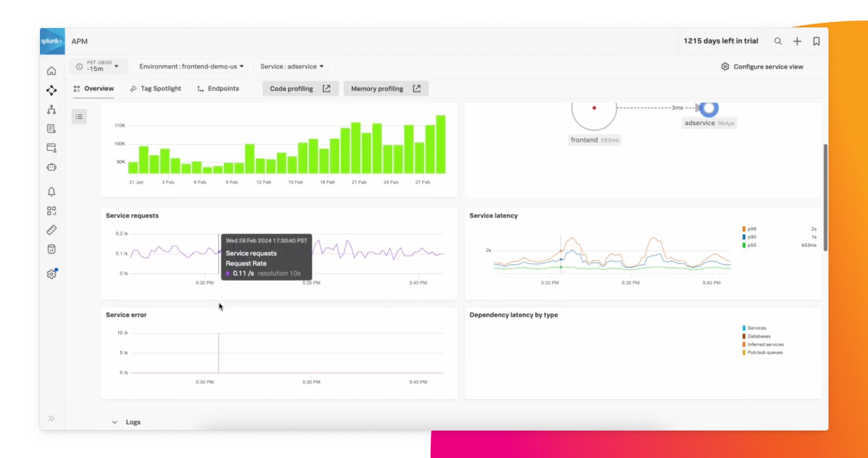Select the APM service map icon

[51, 90]
